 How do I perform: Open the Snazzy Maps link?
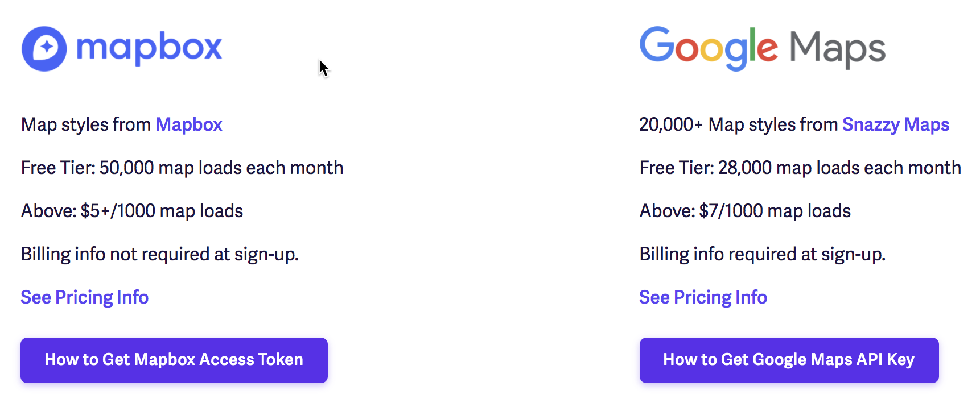point(896,124)
